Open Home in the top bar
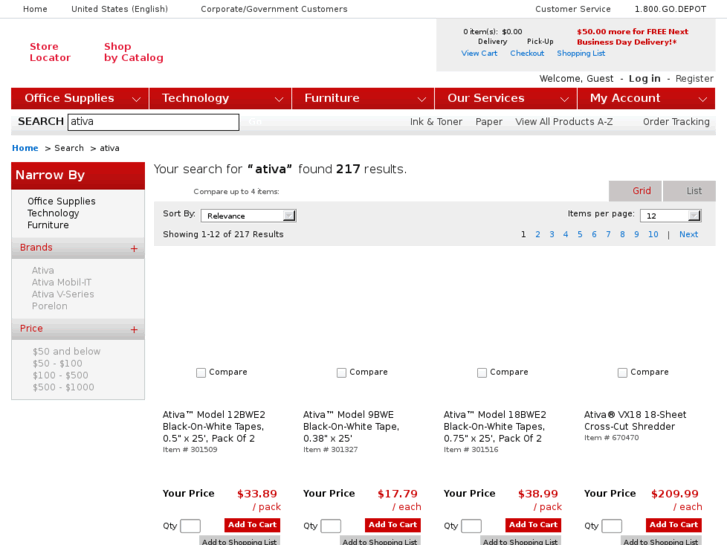The image size is (727, 545). point(35,9)
